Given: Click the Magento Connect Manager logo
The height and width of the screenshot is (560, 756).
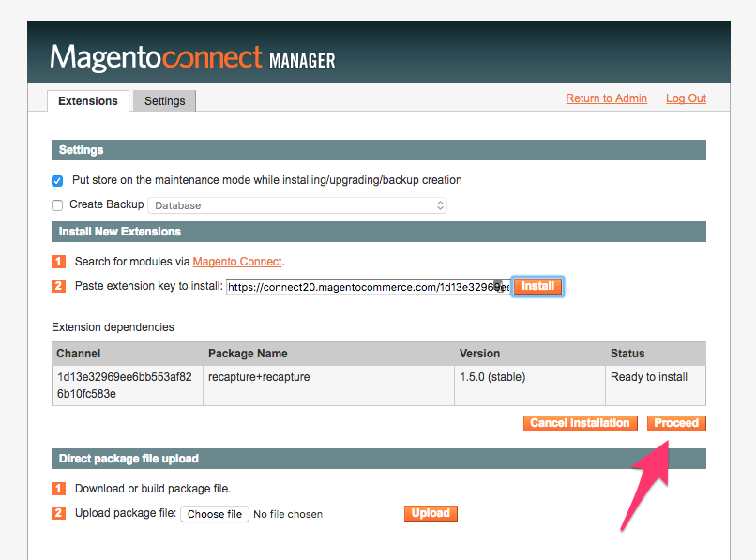Looking at the screenshot, I should (192, 58).
